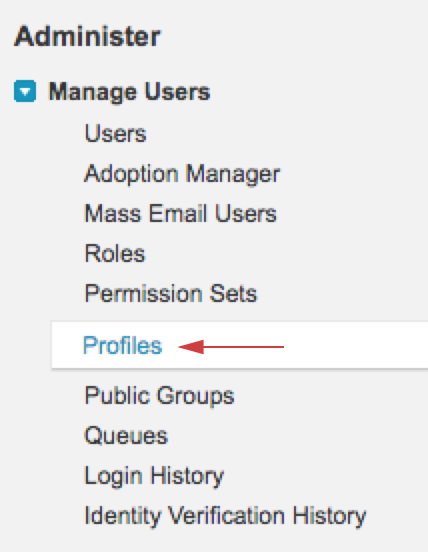Open the Roles page
The height and width of the screenshot is (552, 428).
tap(115, 253)
